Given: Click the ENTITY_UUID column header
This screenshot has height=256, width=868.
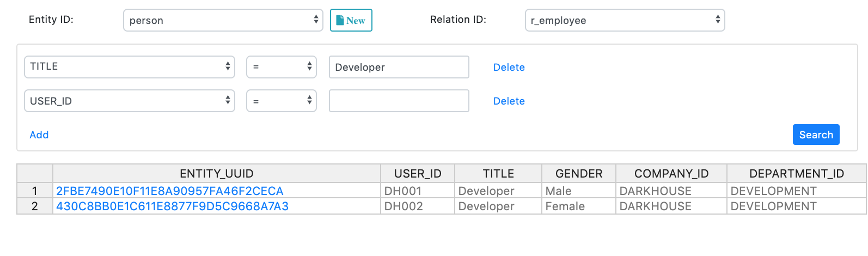Looking at the screenshot, I should tap(216, 174).
